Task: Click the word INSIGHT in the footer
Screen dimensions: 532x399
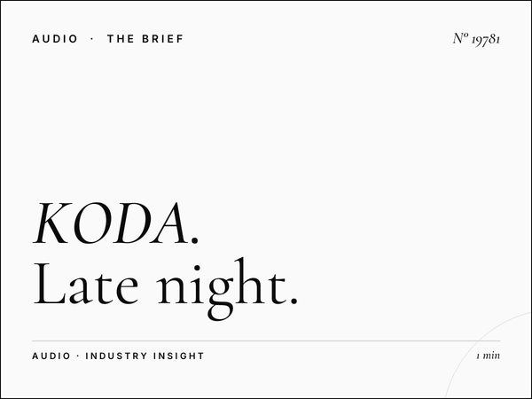Action: pos(179,356)
